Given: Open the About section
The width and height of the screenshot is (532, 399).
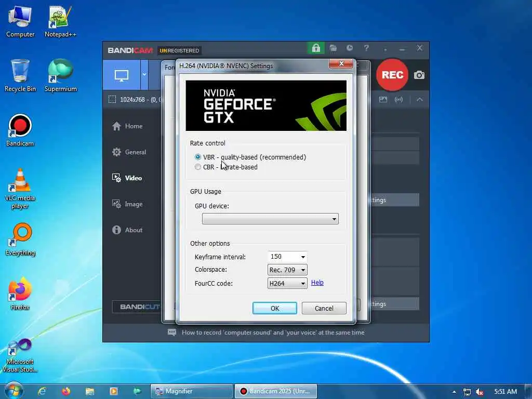Looking at the screenshot, I should click(x=128, y=230).
